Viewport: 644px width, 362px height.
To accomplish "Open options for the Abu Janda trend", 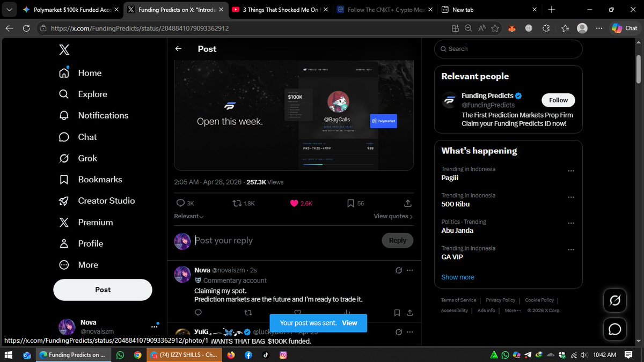I will 571,223.
